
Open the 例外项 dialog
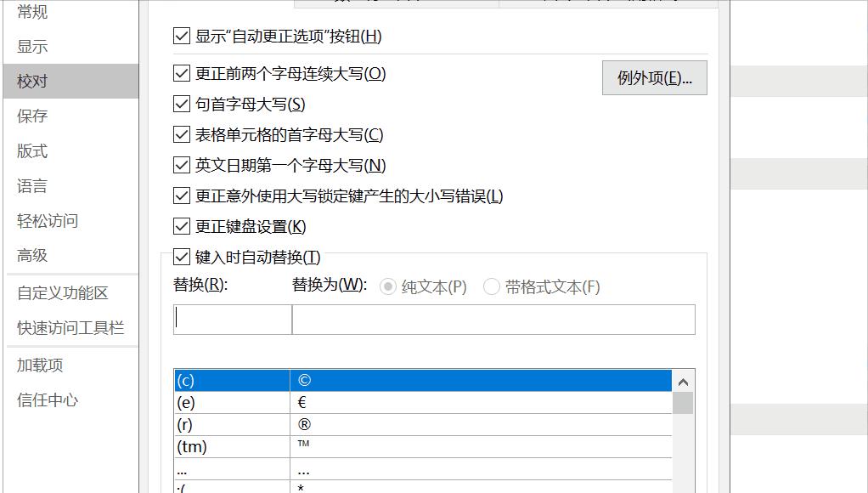coord(654,76)
